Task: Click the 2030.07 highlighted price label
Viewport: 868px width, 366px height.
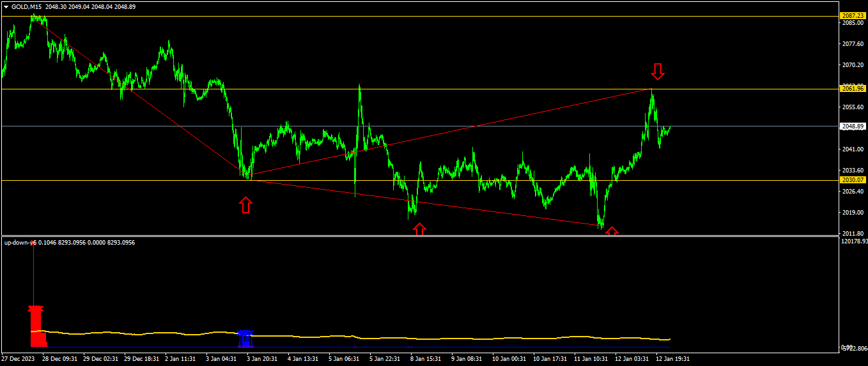Action: coord(853,181)
